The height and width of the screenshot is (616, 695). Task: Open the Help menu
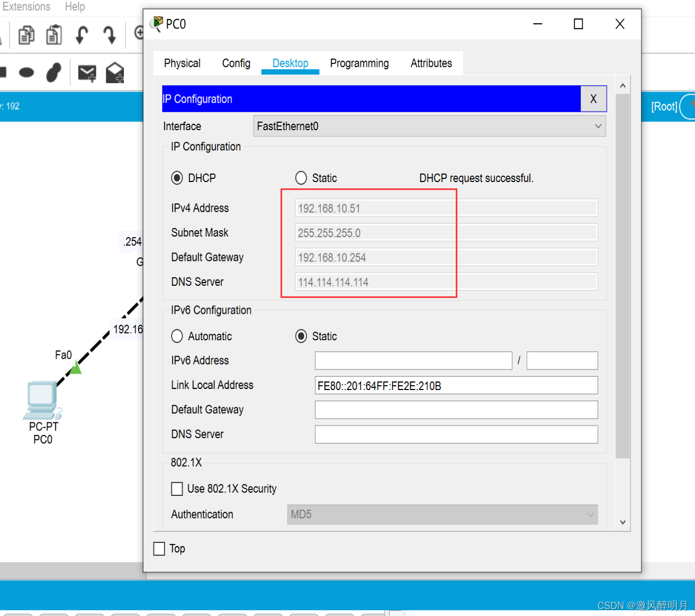pyautogui.click(x=75, y=7)
